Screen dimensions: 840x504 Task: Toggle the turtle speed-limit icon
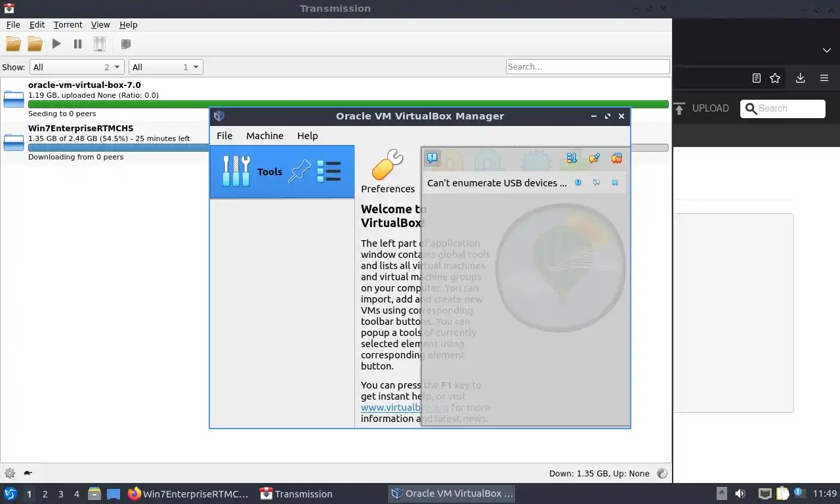pyautogui.click(x=28, y=473)
